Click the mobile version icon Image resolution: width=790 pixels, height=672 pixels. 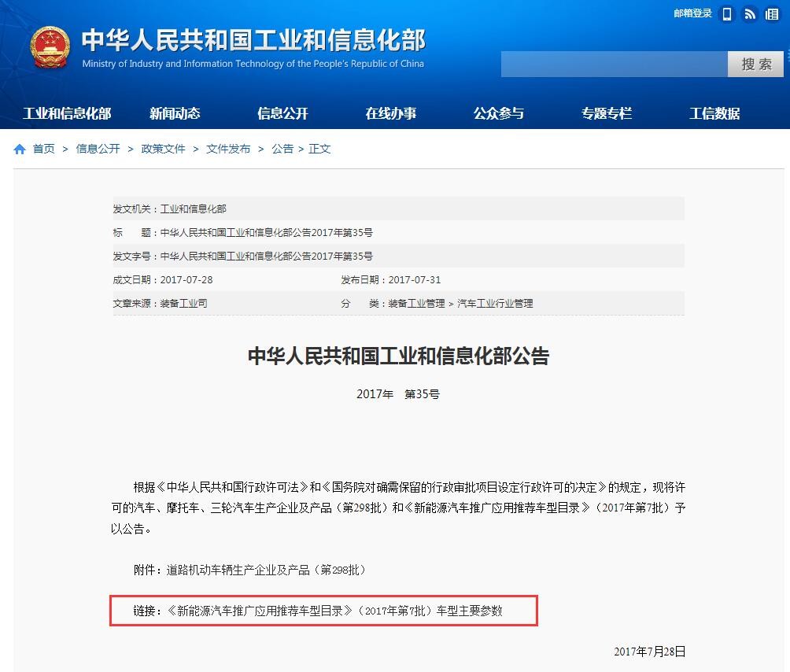coord(726,13)
